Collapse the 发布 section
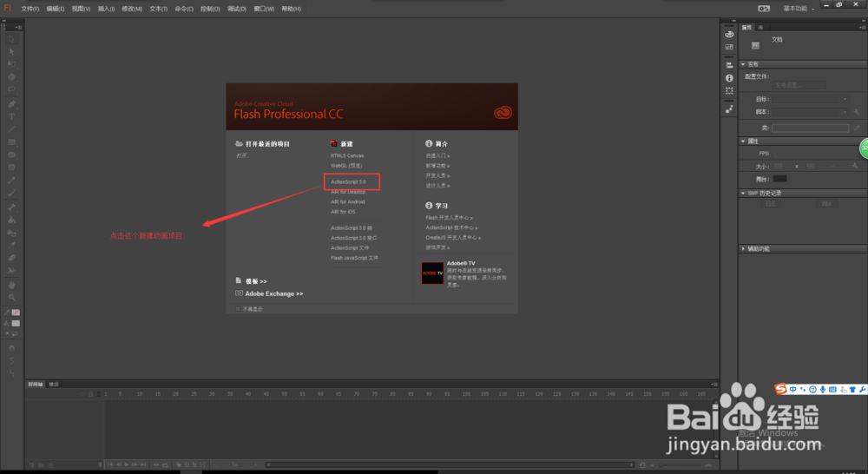 pos(743,64)
